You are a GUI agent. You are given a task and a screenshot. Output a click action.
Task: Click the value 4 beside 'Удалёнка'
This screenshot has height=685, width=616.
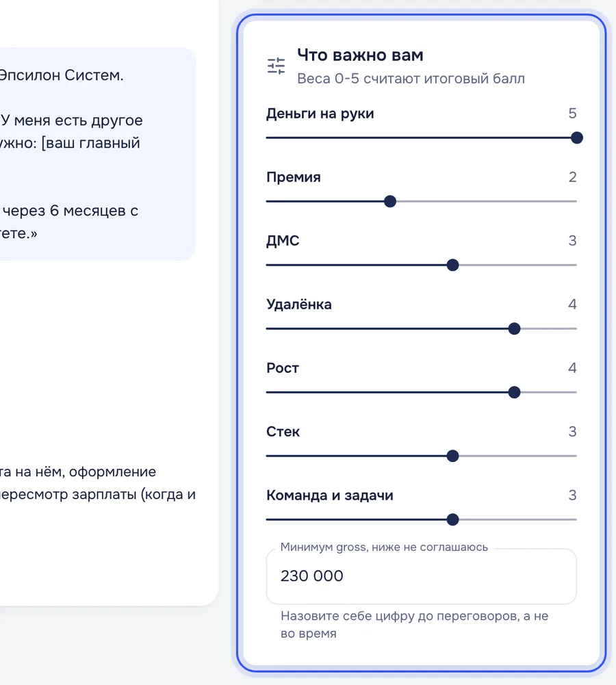tap(572, 305)
